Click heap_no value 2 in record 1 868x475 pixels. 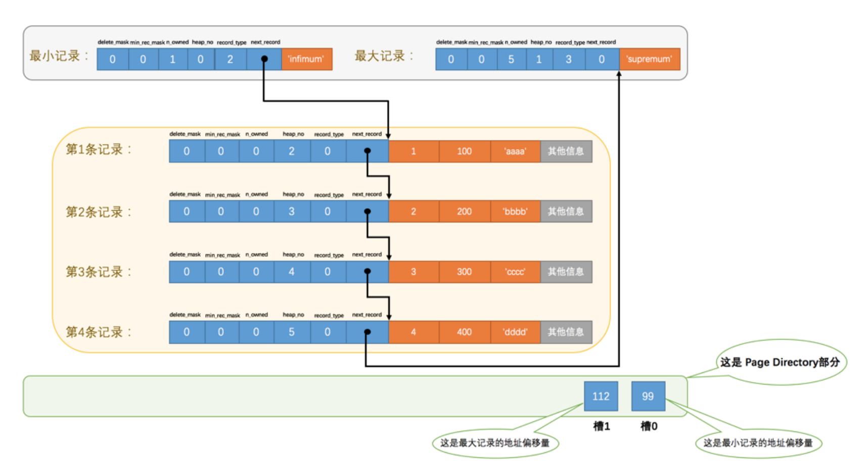point(292,151)
